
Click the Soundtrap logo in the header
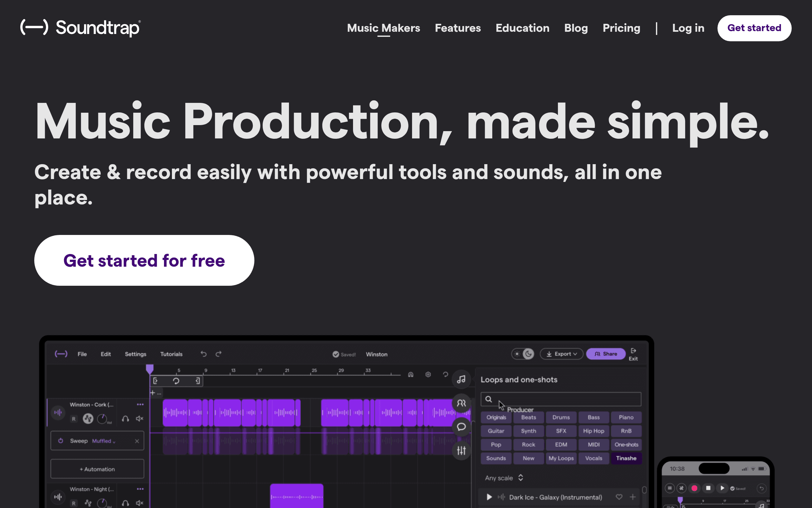pyautogui.click(x=81, y=28)
